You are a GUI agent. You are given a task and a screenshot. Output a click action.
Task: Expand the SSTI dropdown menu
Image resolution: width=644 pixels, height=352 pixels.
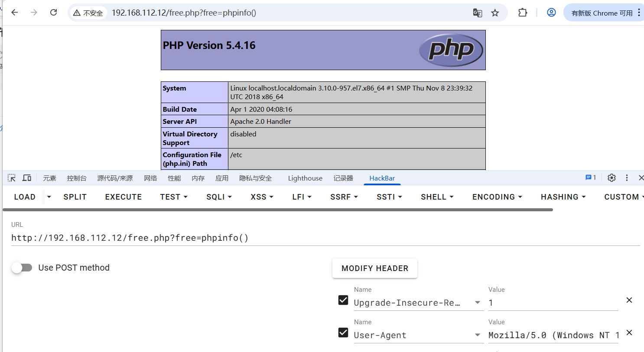coord(390,197)
